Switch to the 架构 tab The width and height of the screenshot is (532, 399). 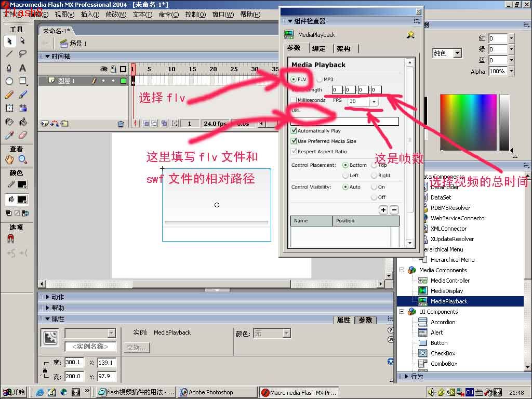[344, 48]
